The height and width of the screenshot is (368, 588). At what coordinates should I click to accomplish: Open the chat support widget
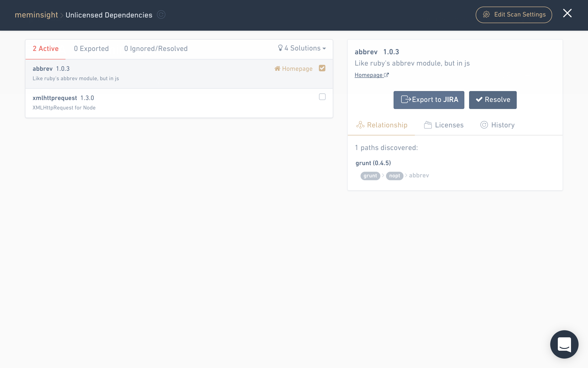click(564, 344)
